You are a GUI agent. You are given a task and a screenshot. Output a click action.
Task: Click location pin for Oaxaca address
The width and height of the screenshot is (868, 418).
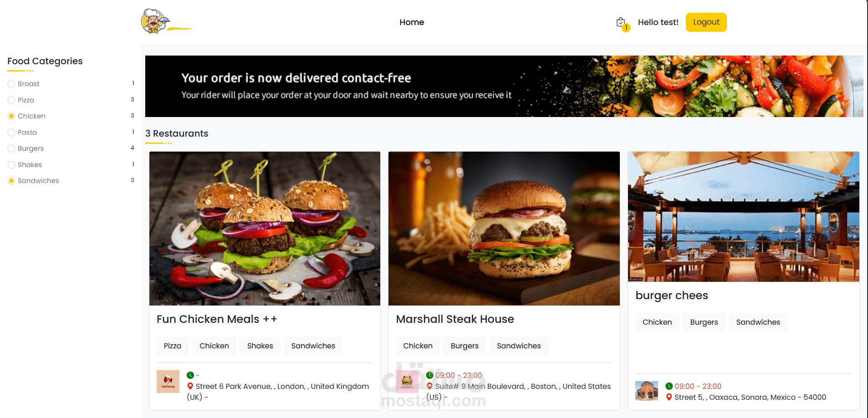669,397
